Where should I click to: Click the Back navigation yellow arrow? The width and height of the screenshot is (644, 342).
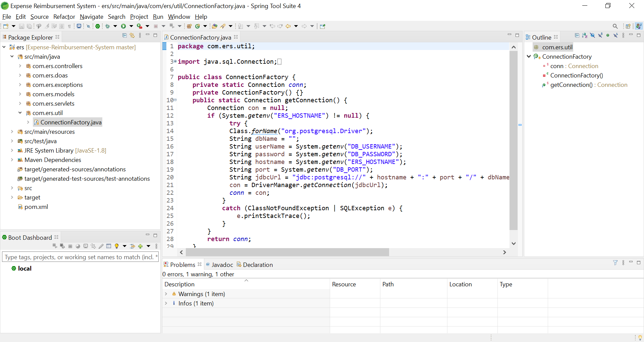[x=288, y=26]
